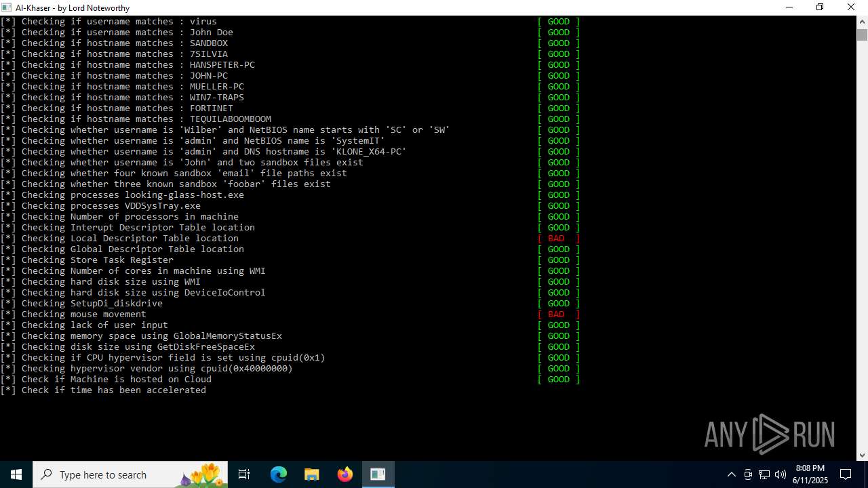Open File Explorer from the taskbar
The image size is (868, 488).
pos(312,474)
